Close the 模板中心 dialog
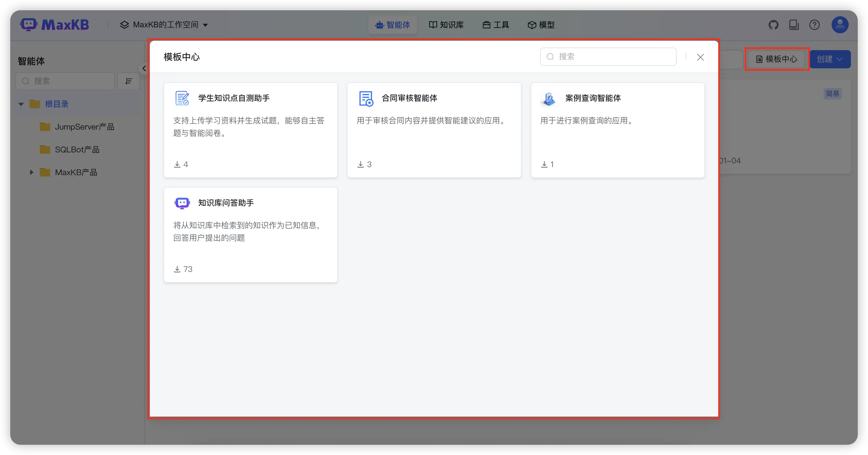 pos(700,57)
